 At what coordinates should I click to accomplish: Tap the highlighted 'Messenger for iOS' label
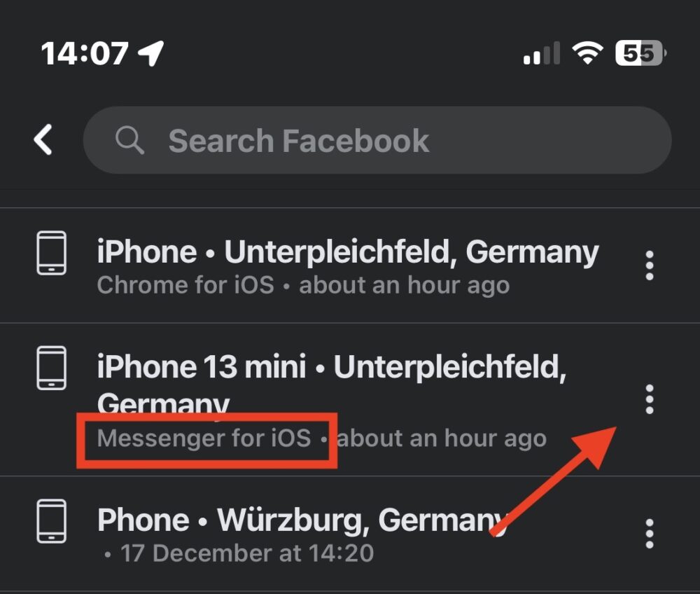(205, 438)
